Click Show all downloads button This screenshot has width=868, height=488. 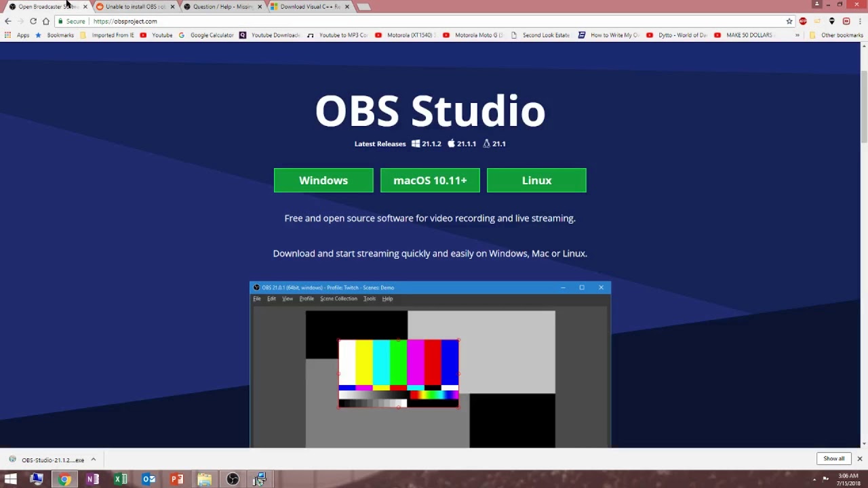click(x=834, y=459)
